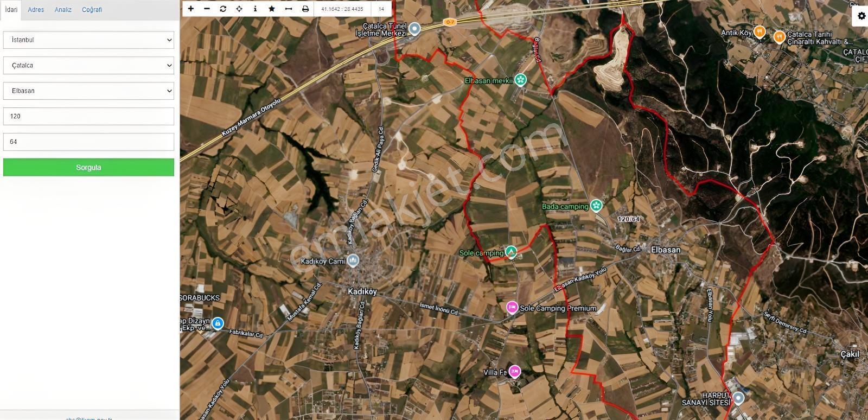Click the lock marker near Fabrikalar Cd
868x420 pixels.
pyautogui.click(x=218, y=323)
